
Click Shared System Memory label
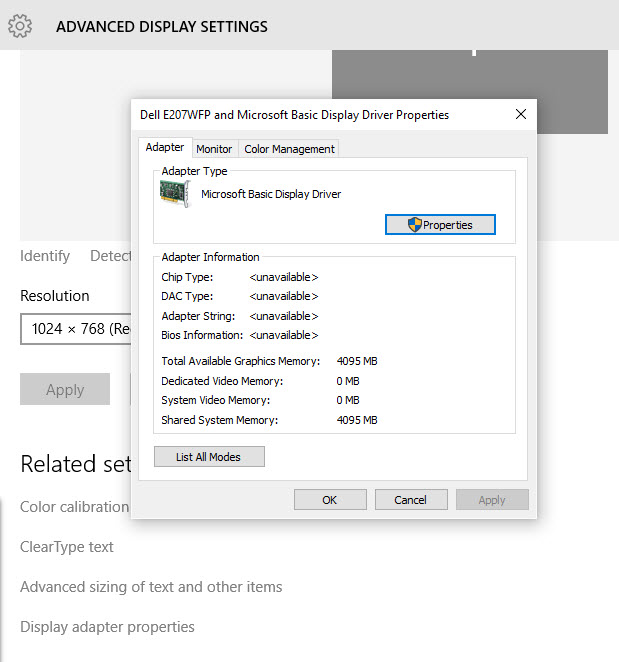click(x=220, y=421)
